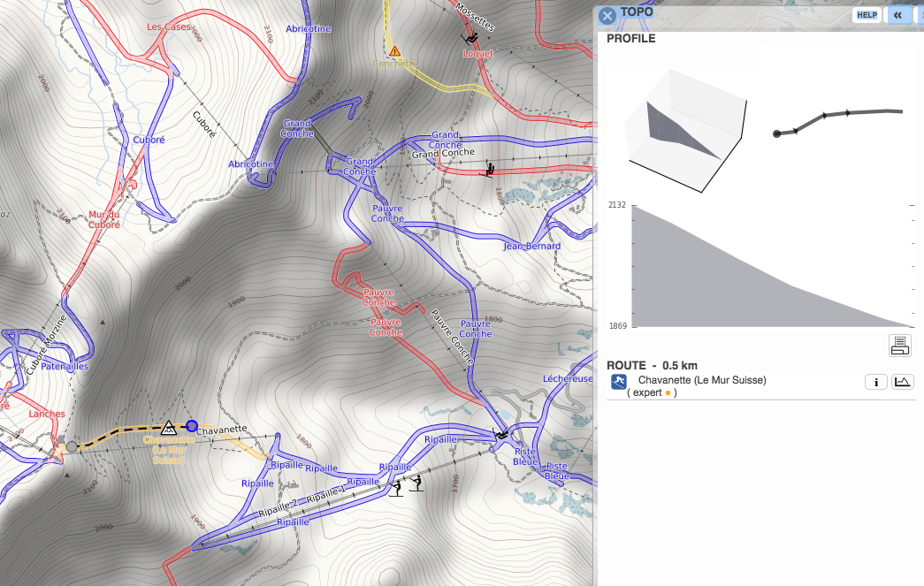
Task: Collapse panel with double-arrow button
Action: pos(897,15)
